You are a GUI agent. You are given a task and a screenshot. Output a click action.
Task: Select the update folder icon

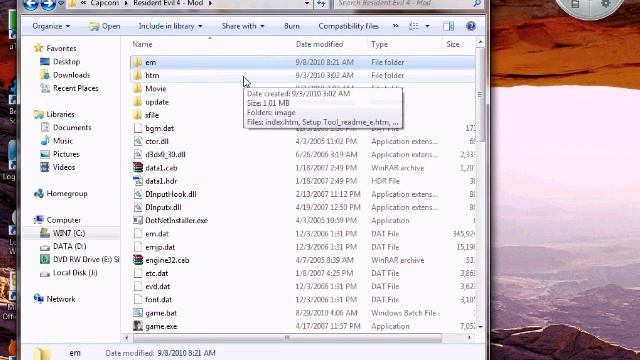[138, 102]
